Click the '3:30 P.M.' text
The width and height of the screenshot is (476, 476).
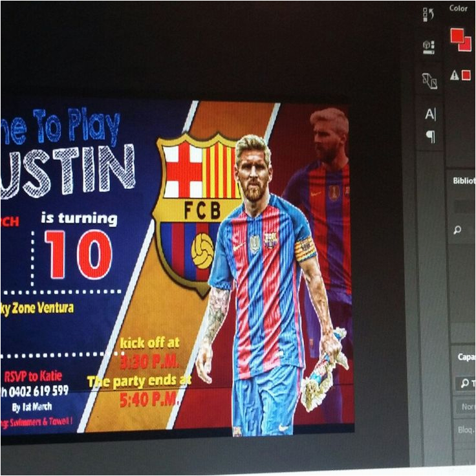tap(149, 362)
